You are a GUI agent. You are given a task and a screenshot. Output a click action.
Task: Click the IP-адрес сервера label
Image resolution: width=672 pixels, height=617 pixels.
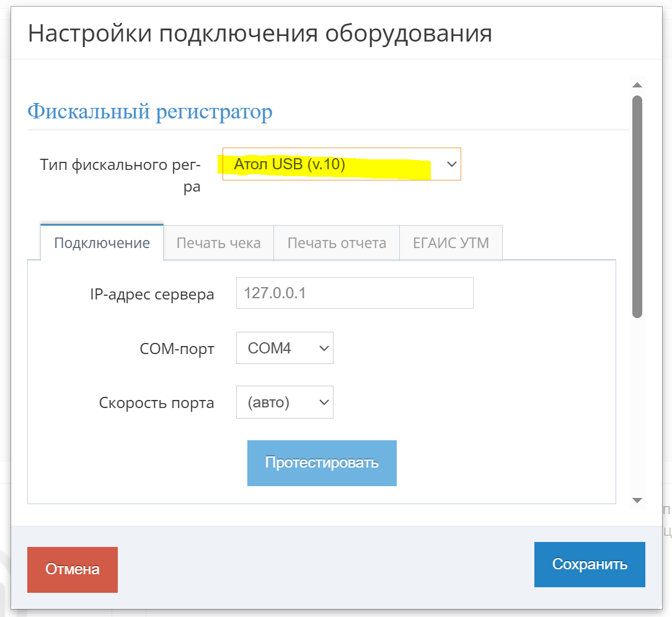tap(152, 295)
